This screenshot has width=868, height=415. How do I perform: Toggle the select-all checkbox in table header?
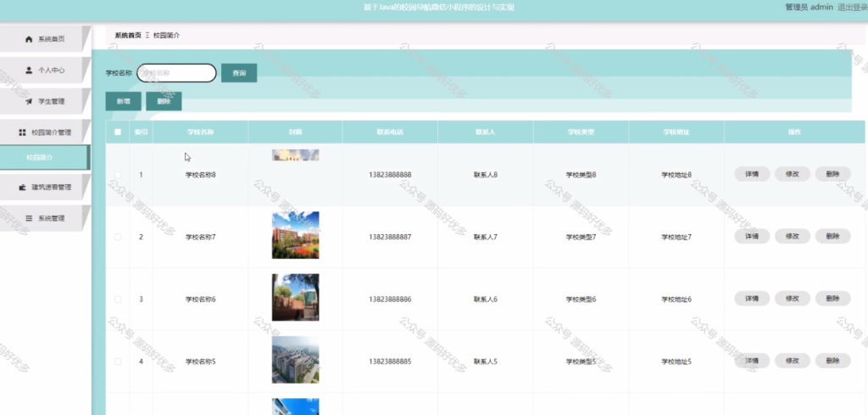(x=117, y=132)
